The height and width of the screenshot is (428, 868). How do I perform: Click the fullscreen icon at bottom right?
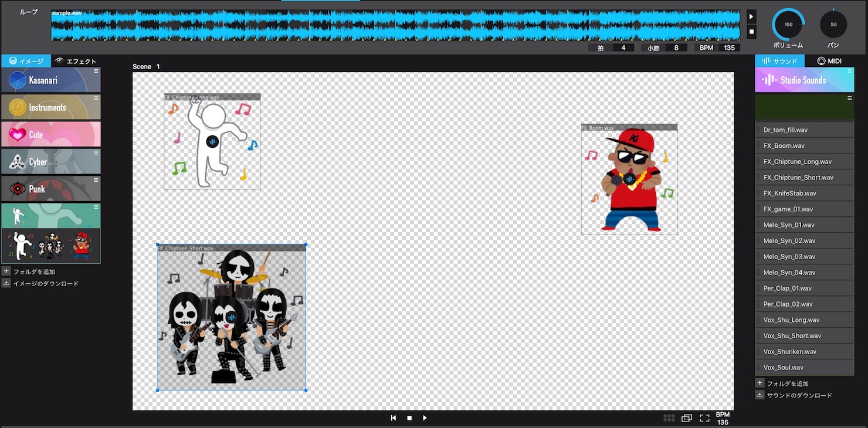tap(704, 418)
